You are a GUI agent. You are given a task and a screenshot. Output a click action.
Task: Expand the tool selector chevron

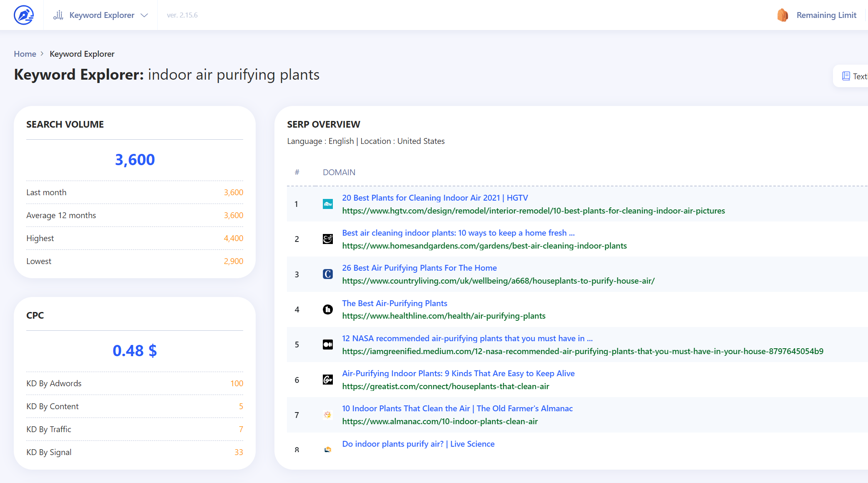144,15
